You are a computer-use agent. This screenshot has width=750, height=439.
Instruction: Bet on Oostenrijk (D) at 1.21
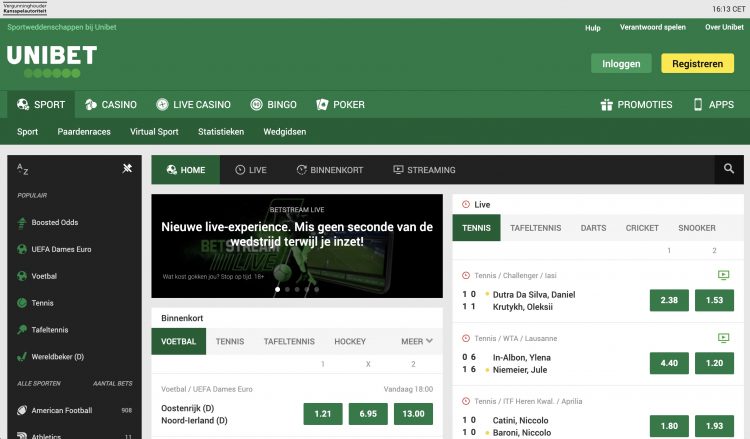point(323,414)
